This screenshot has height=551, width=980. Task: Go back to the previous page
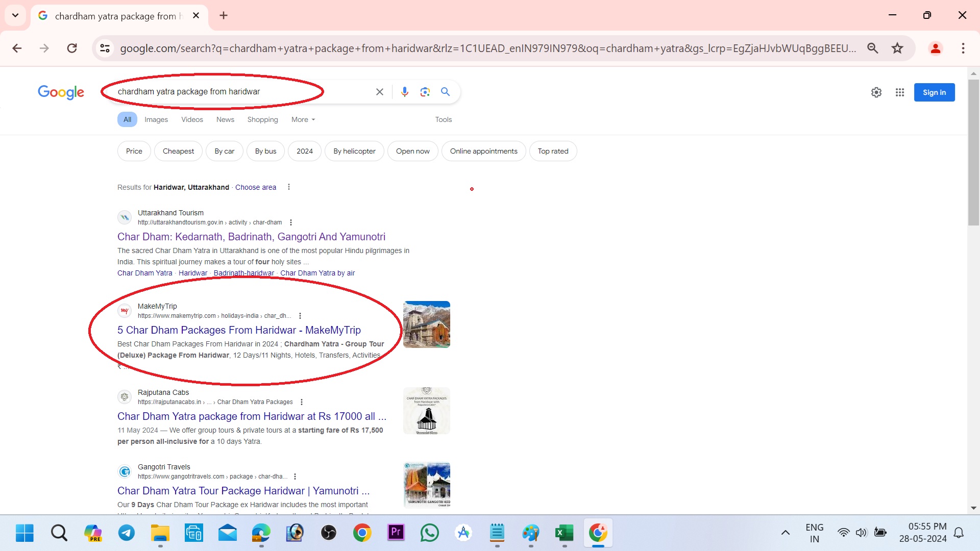[x=17, y=48]
